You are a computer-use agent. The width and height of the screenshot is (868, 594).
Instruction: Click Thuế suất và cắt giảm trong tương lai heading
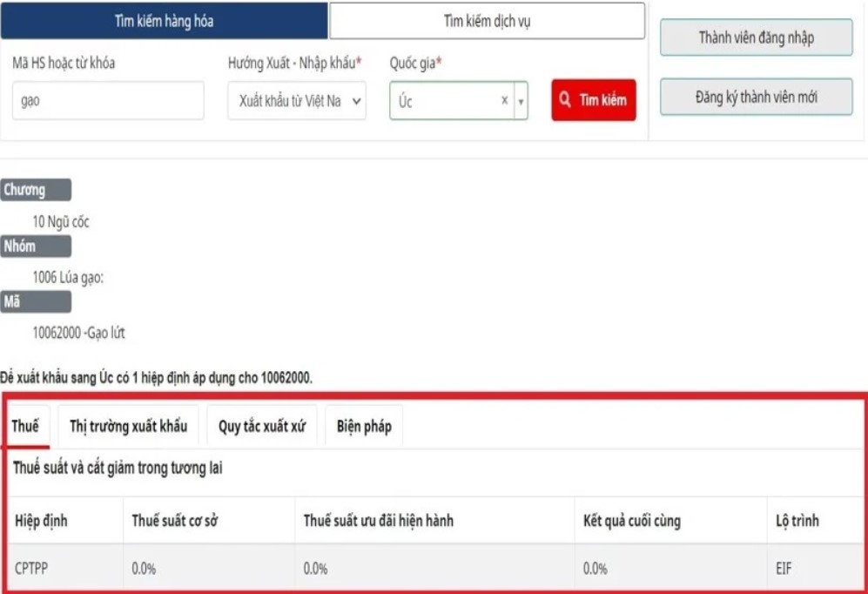(118, 468)
